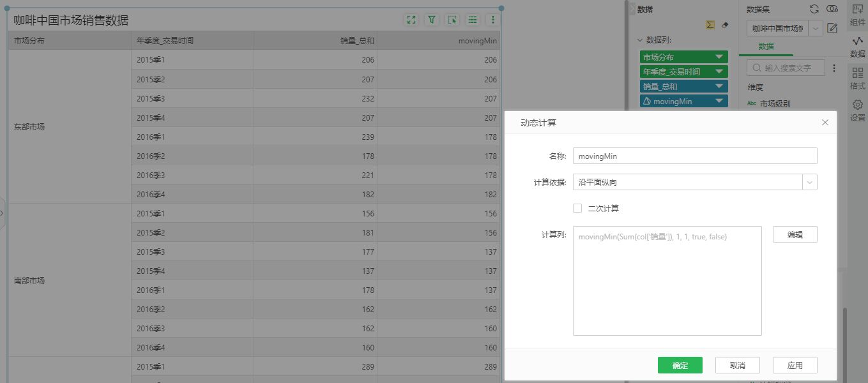The width and height of the screenshot is (868, 383).
Task: Open the 格式 format panel icon
Action: coord(857,79)
